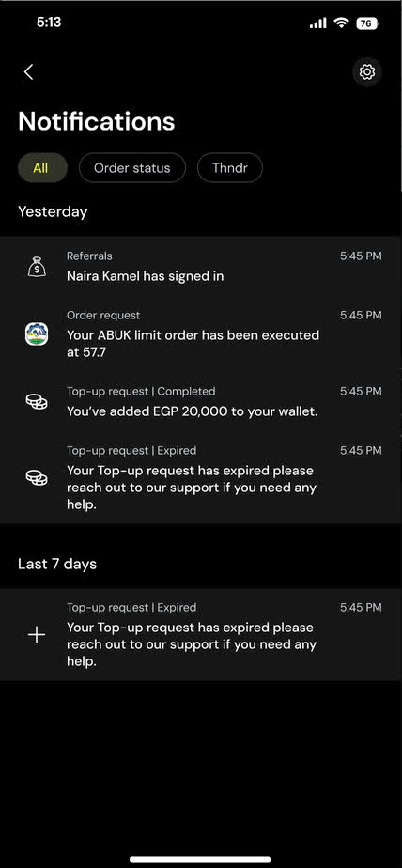This screenshot has height=868, width=402.
Task: Tap the coins icon for completed top-up
Action: 37,402
